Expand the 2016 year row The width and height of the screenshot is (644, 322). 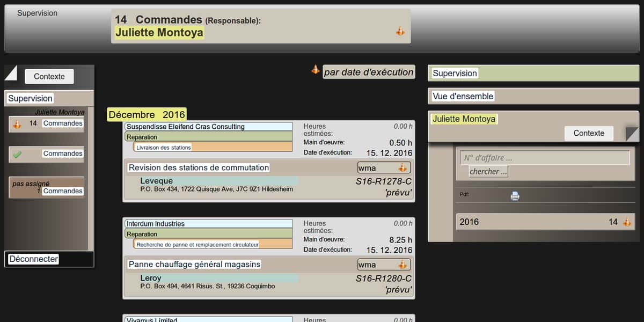click(537, 222)
